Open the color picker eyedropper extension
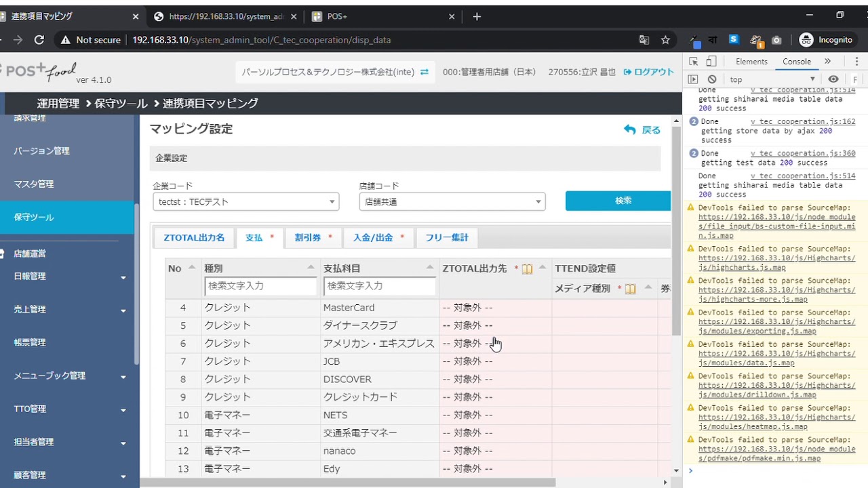Viewport: 868px width, 488px height. click(695, 40)
